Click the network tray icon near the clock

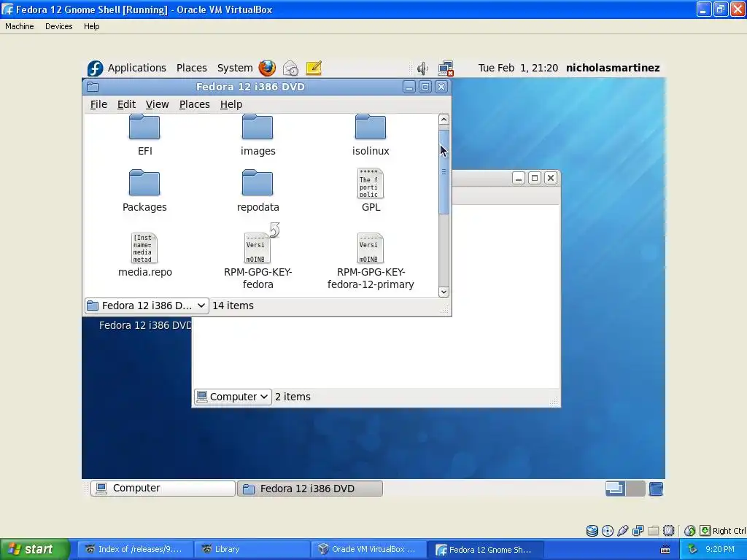click(692, 549)
